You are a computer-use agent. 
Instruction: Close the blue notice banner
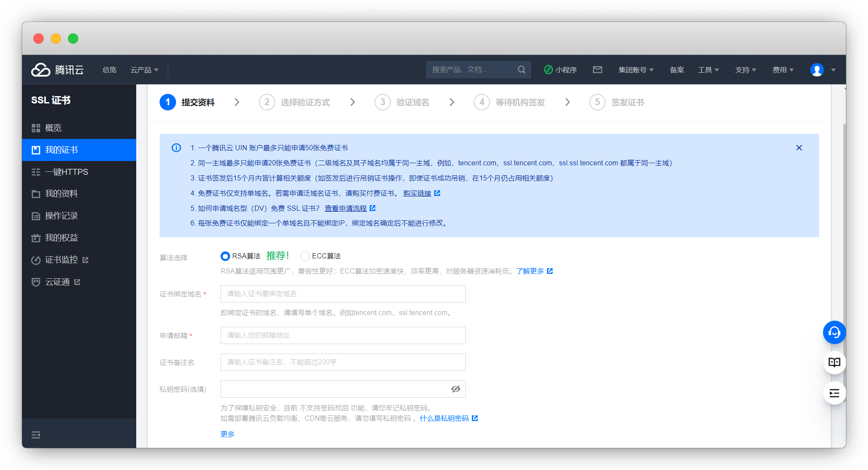pyautogui.click(x=799, y=148)
